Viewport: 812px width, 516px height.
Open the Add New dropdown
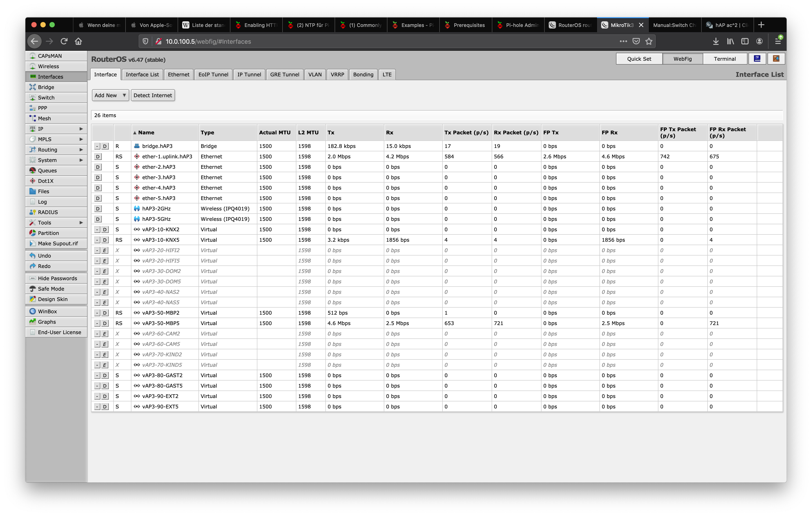110,95
